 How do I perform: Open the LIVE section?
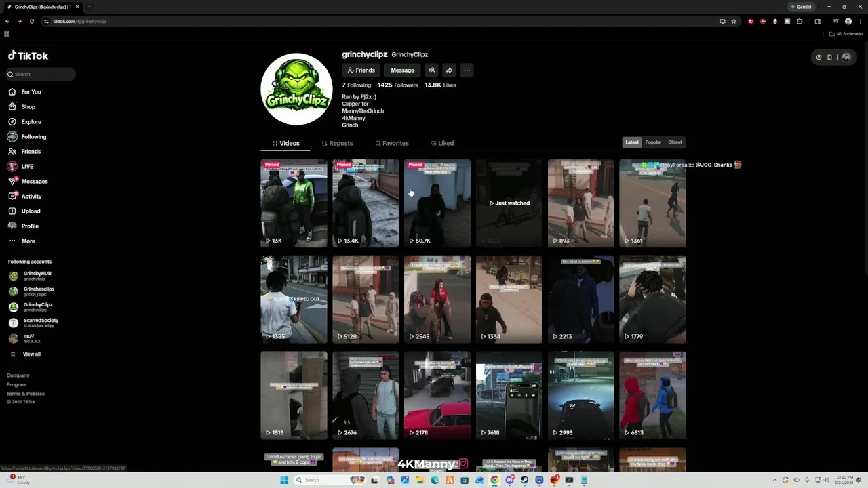click(x=21, y=167)
